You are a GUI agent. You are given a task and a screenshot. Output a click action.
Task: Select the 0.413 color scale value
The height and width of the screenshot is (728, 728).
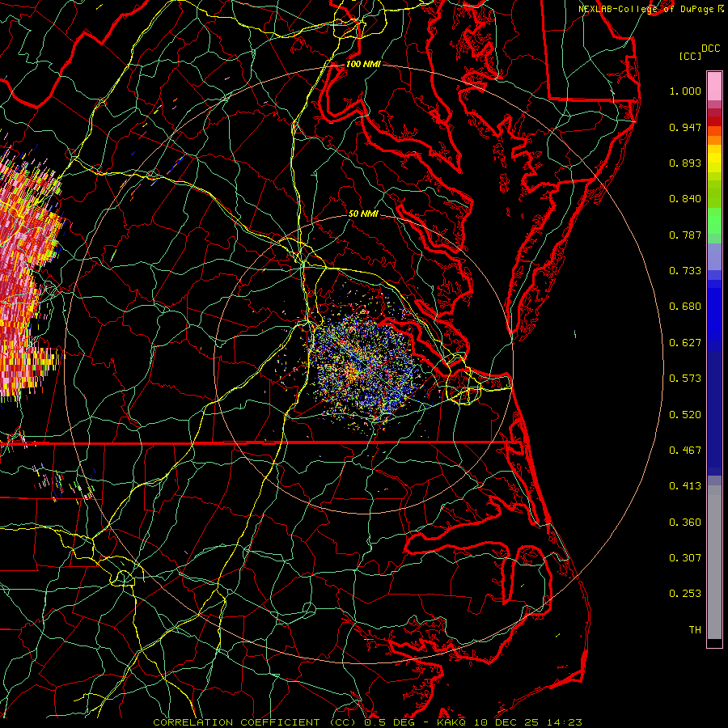pyautogui.click(x=685, y=486)
